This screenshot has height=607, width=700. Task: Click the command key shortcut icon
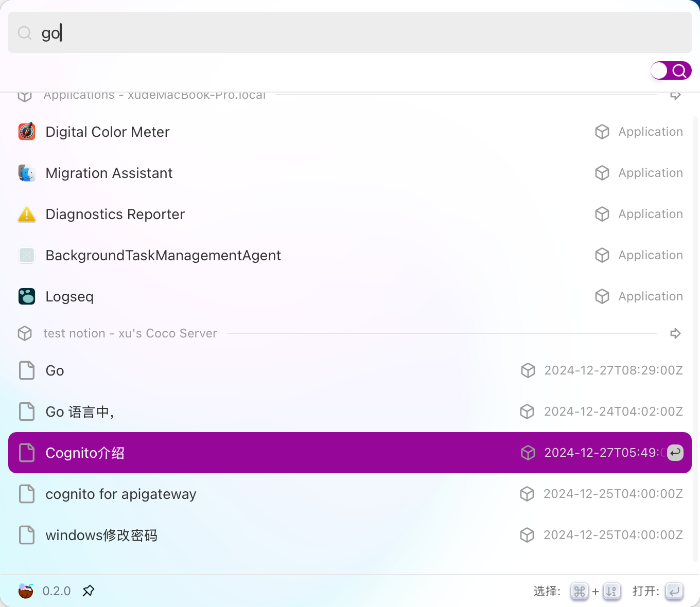(580, 592)
